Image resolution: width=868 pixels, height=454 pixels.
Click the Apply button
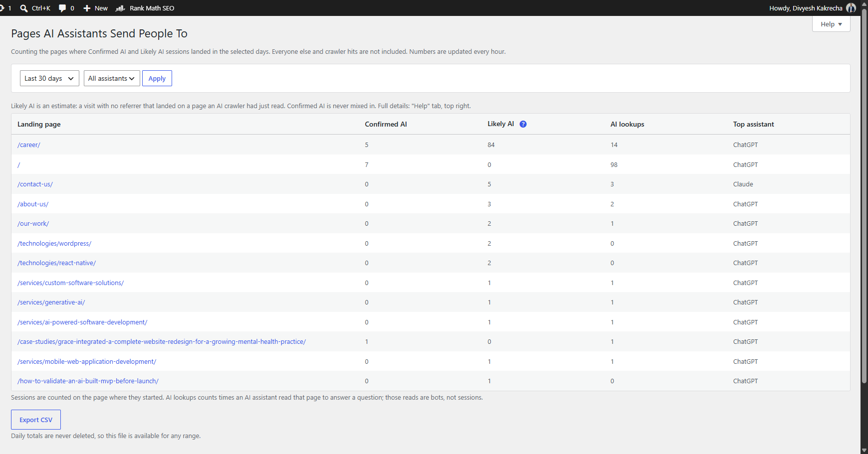tap(157, 78)
